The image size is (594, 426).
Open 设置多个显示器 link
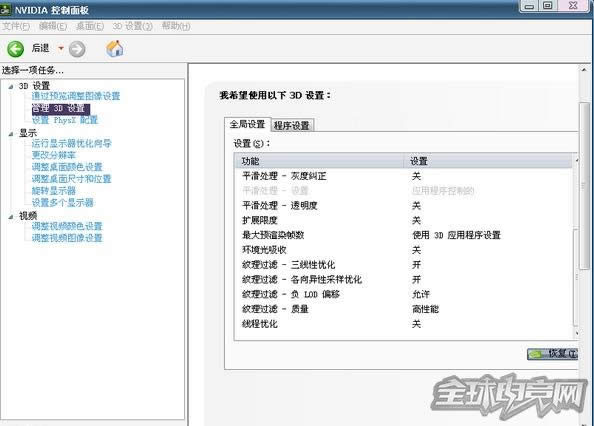pos(63,203)
